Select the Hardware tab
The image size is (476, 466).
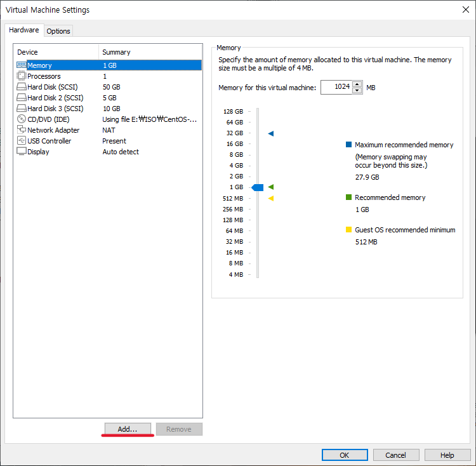24,30
